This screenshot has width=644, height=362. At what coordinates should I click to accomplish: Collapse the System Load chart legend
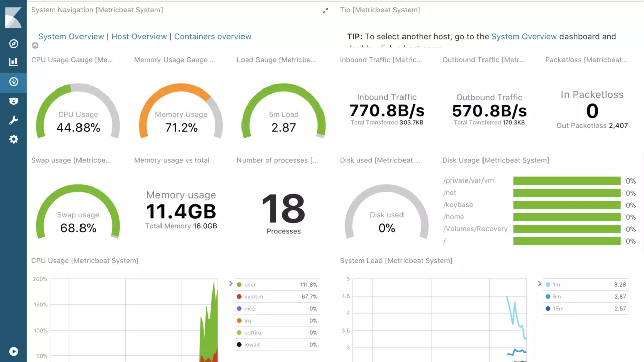539,284
